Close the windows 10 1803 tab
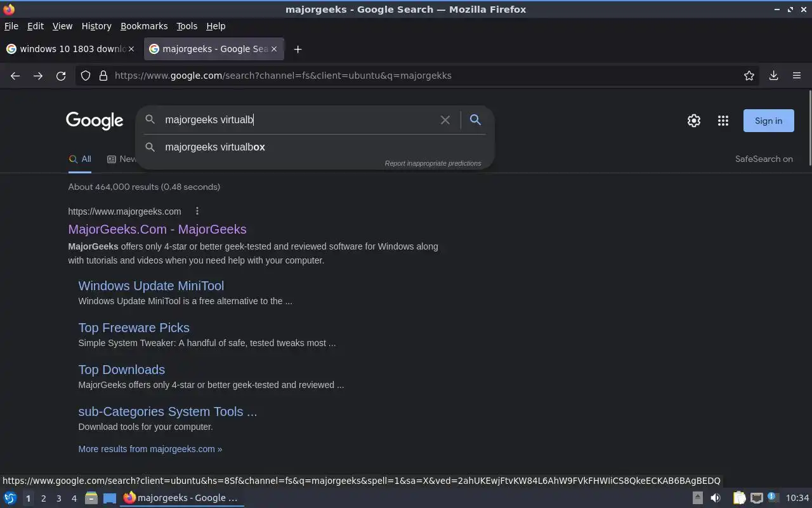The height and width of the screenshot is (508, 812). click(x=131, y=49)
